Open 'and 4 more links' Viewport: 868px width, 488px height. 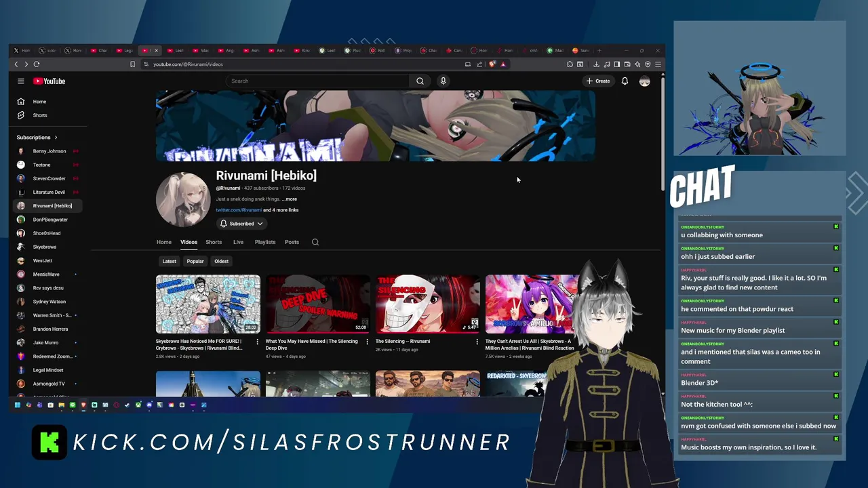(x=281, y=210)
